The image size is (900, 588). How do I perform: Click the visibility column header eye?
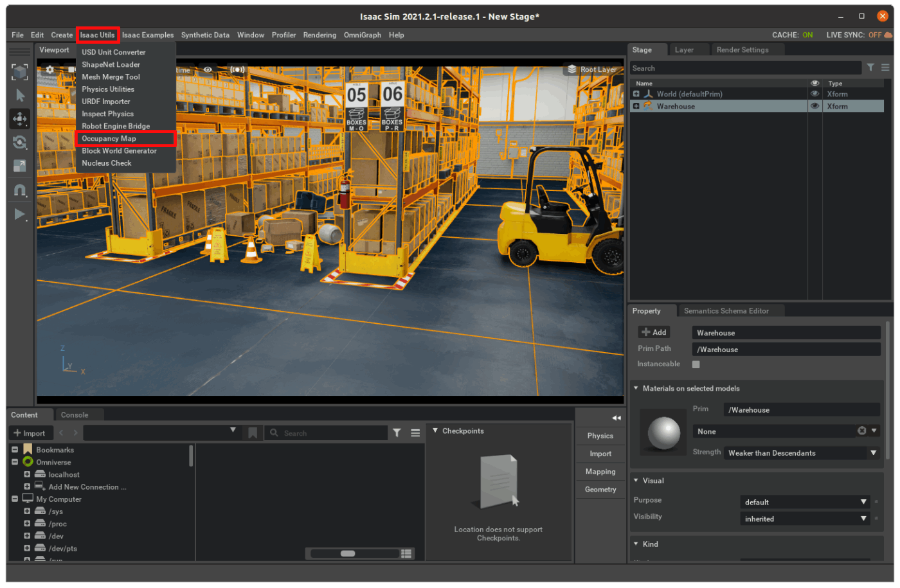[x=815, y=84]
